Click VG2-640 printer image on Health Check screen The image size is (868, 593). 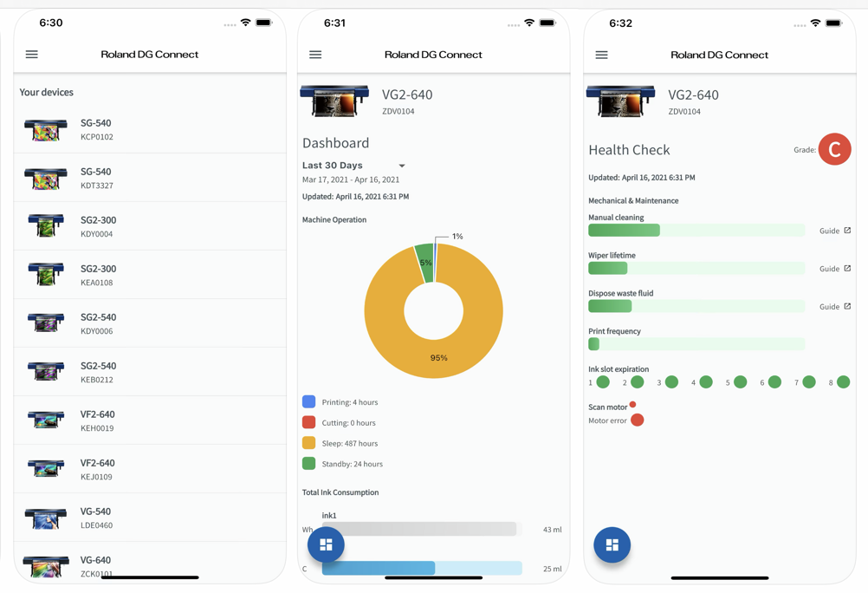pos(620,101)
